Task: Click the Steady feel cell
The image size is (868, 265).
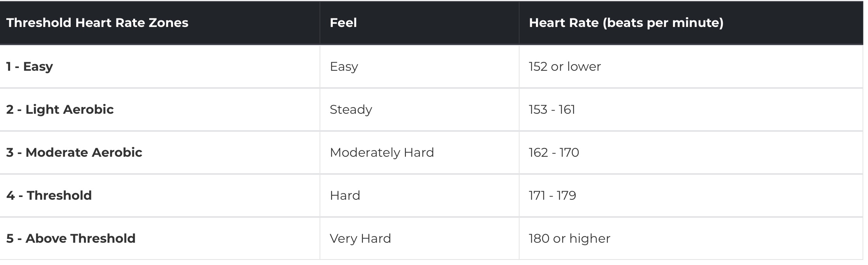Action: (x=420, y=109)
